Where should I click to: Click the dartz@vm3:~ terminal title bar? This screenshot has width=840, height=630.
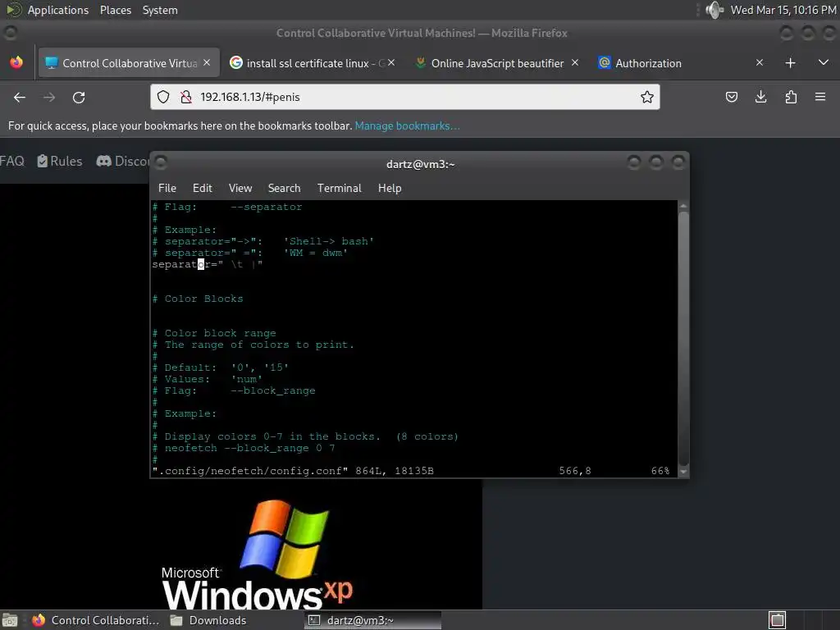point(420,164)
